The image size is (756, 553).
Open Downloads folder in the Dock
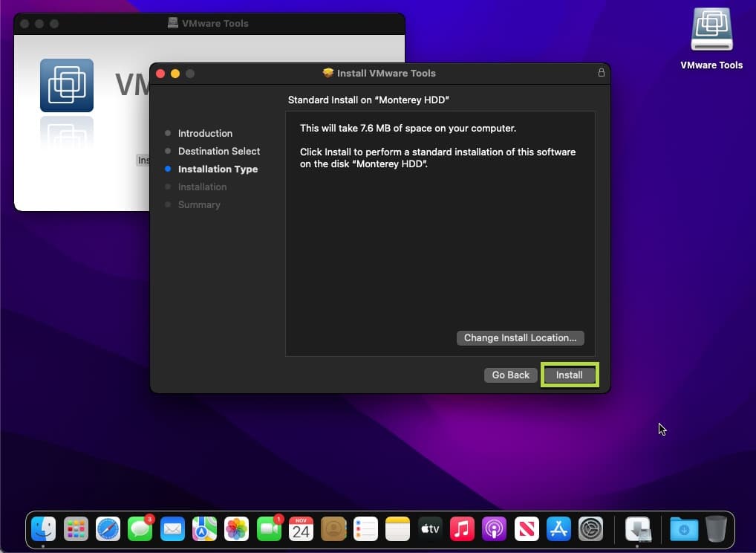point(683,528)
